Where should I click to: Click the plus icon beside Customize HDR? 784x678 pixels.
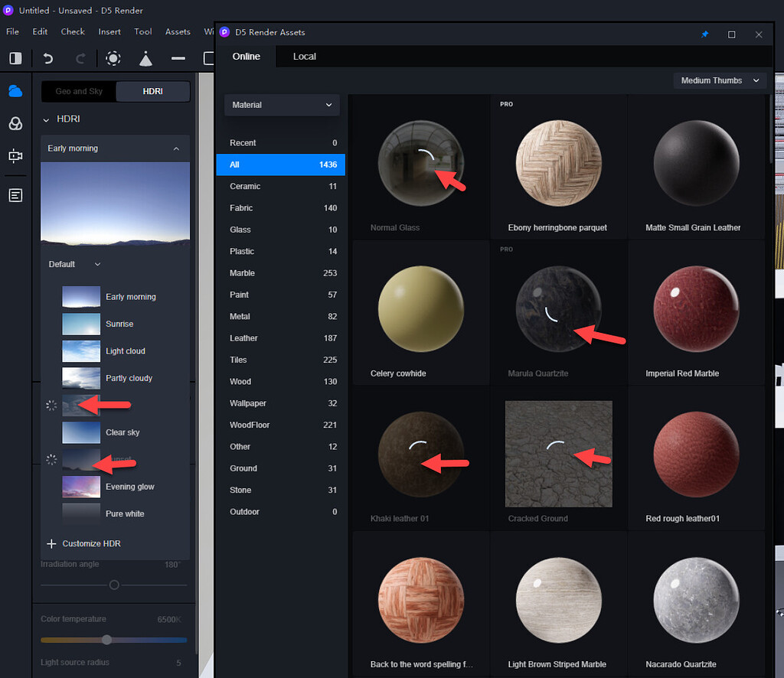pyautogui.click(x=51, y=543)
